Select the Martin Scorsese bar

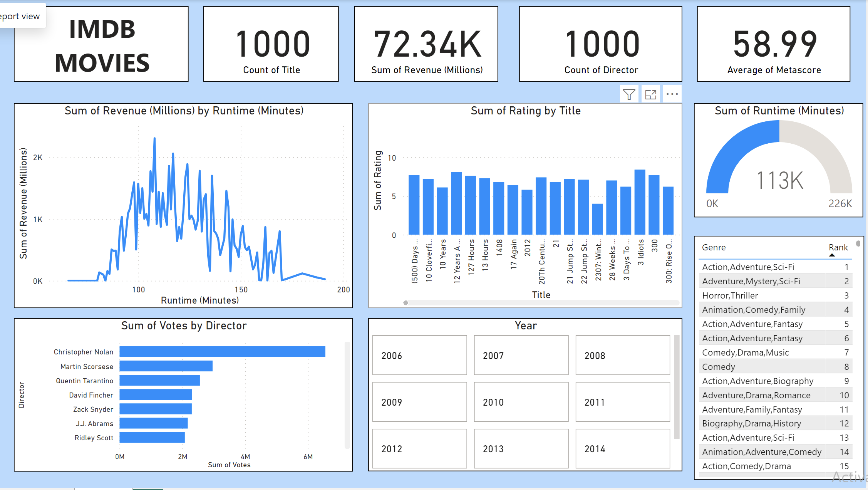click(166, 366)
